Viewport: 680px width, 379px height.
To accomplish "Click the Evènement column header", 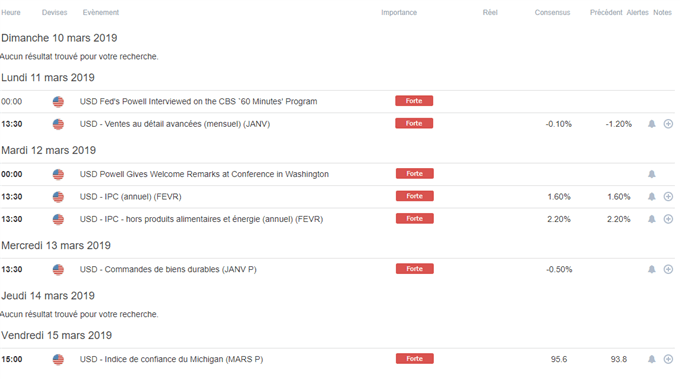I will (x=101, y=13).
